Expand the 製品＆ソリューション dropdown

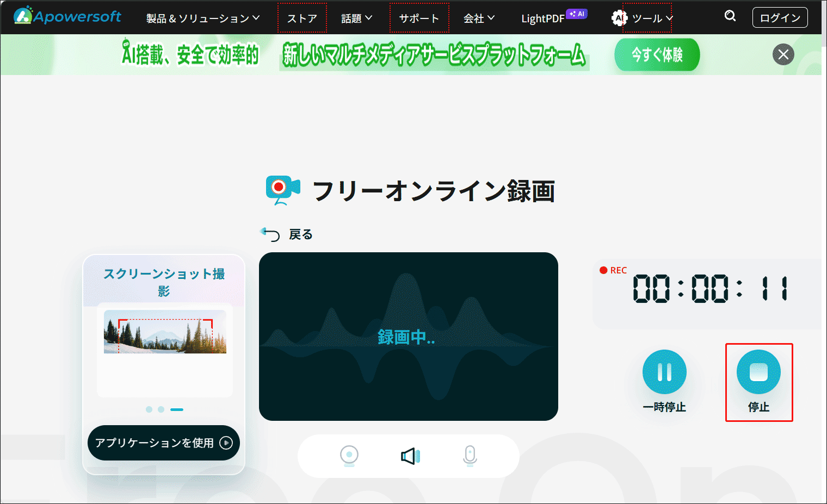click(x=199, y=17)
